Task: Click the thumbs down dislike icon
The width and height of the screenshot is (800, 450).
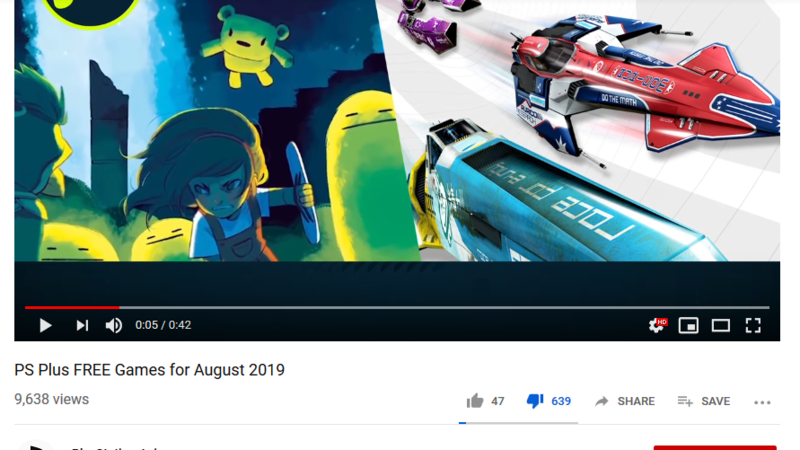Action: (535, 401)
